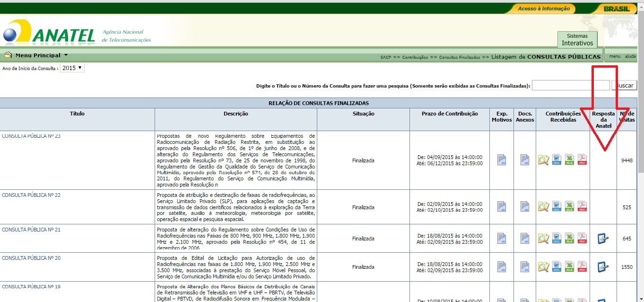Download DOC contributions for Consulta Nº 23
This screenshot has height=302, width=644.
coord(557,160)
